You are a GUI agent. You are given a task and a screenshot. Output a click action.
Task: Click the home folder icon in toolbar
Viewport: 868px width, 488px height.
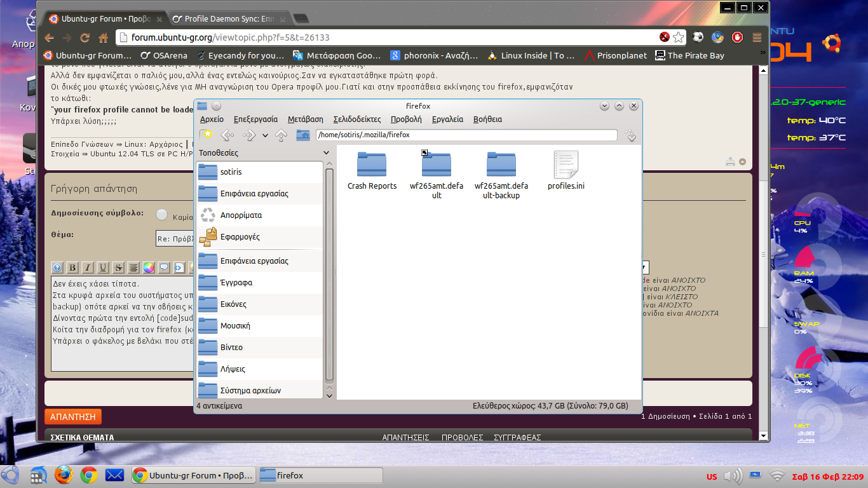pyautogui.click(x=303, y=135)
